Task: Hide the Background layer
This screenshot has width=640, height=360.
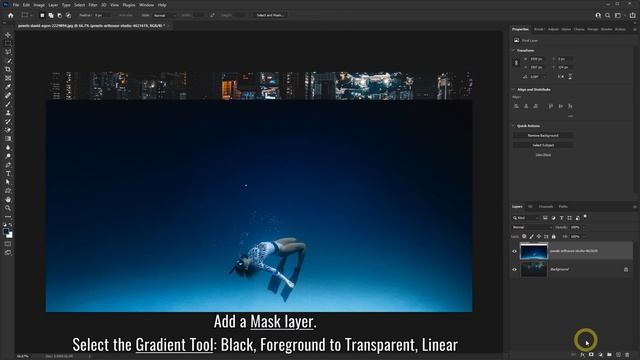Action: click(x=514, y=269)
